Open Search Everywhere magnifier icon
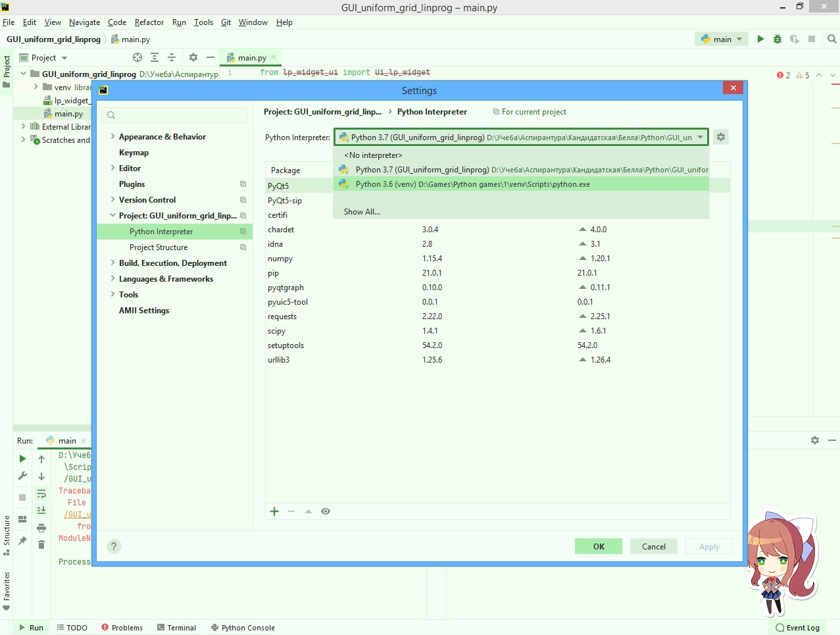The image size is (840, 635). pyautogui.click(x=831, y=39)
